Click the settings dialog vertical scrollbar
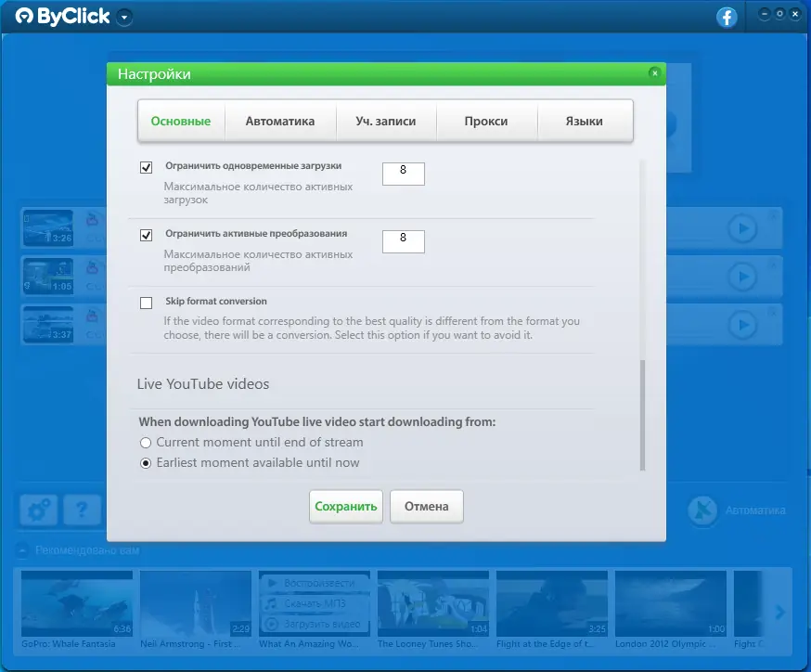 [642, 415]
